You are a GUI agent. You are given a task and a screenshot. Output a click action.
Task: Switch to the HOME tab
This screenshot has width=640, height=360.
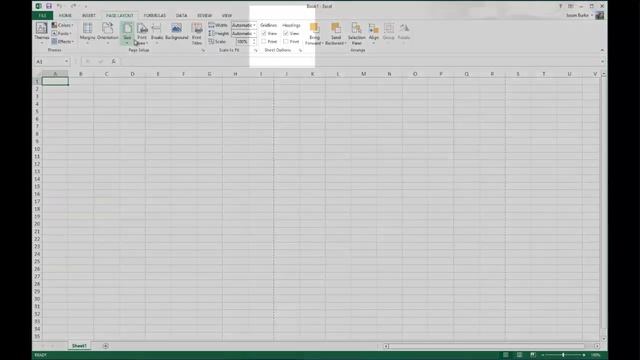pyautogui.click(x=65, y=16)
